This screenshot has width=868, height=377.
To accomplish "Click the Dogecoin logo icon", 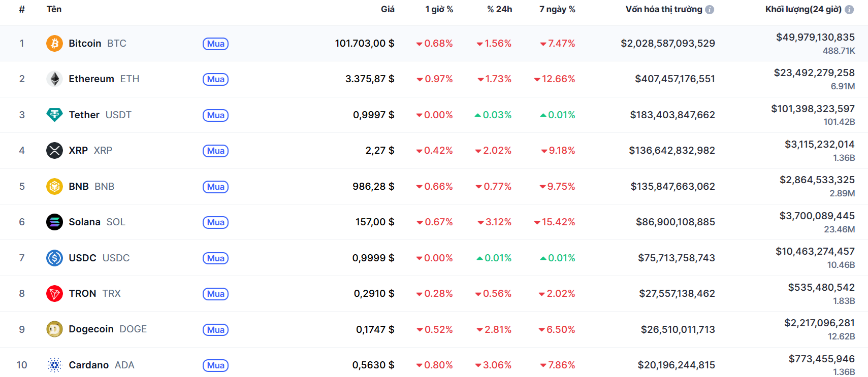I will pos(54,329).
